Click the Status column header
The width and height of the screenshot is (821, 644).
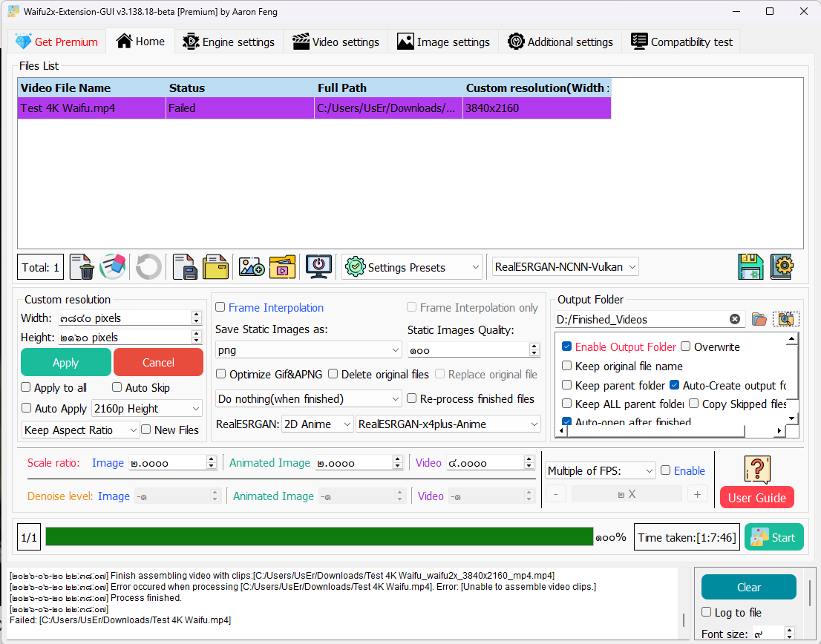click(x=240, y=88)
